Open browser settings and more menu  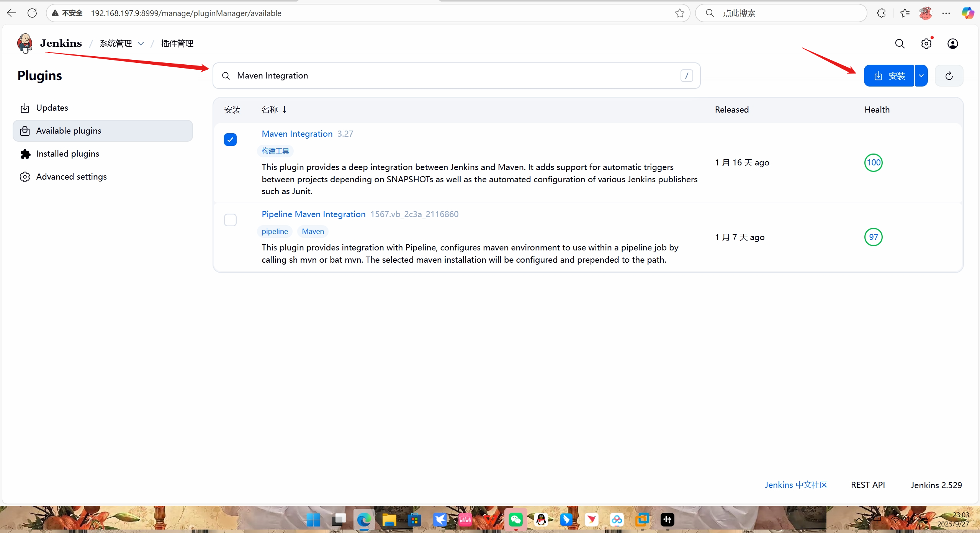click(x=946, y=13)
